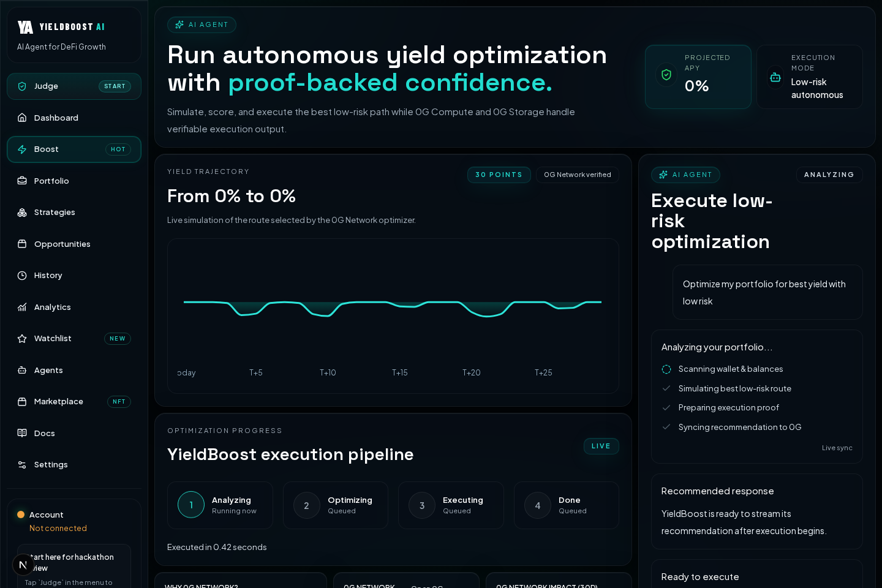Select pipeline step 3 Executing
This screenshot has width=882, height=588.
[451, 505]
